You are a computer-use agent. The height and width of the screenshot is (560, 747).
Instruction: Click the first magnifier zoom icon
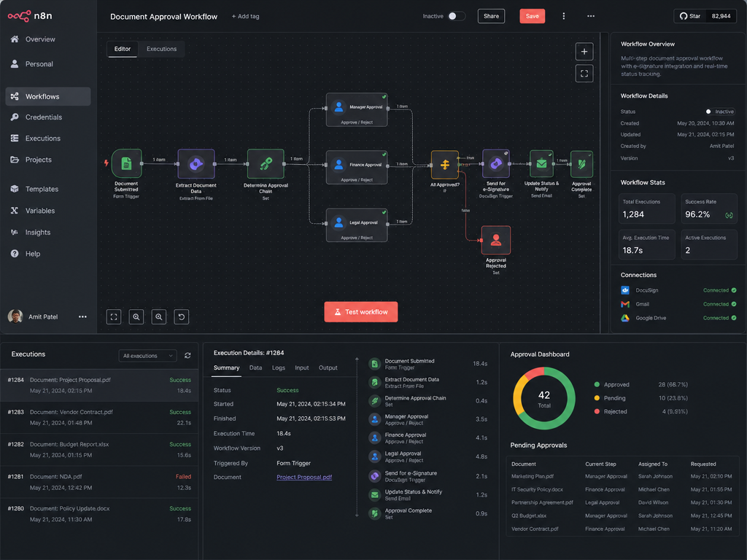pyautogui.click(x=136, y=316)
